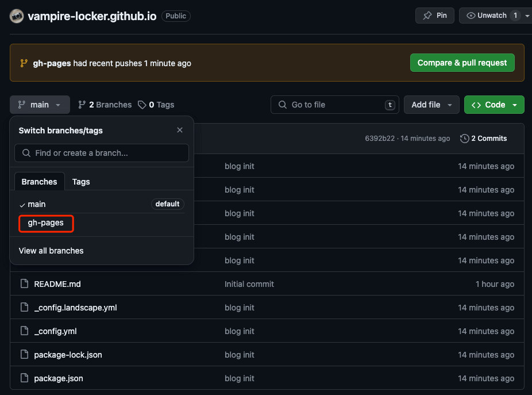Open the README.md file
The width and height of the screenshot is (532, 395).
coord(57,284)
